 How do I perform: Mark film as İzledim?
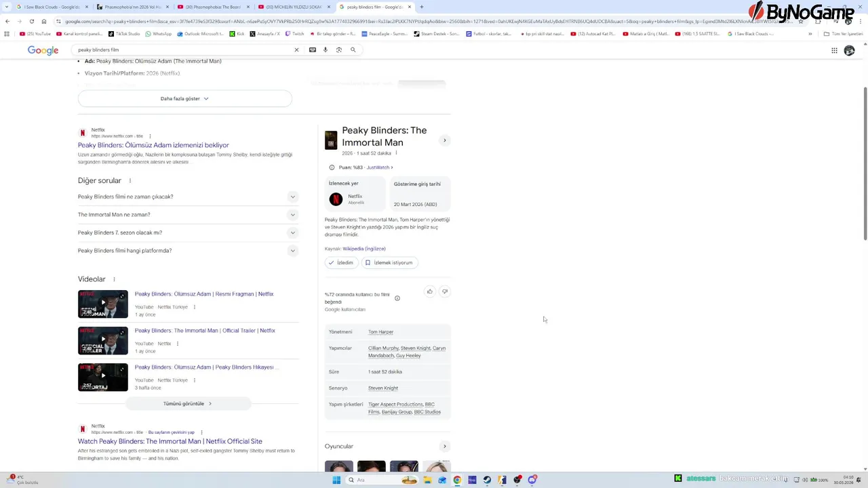(x=341, y=262)
